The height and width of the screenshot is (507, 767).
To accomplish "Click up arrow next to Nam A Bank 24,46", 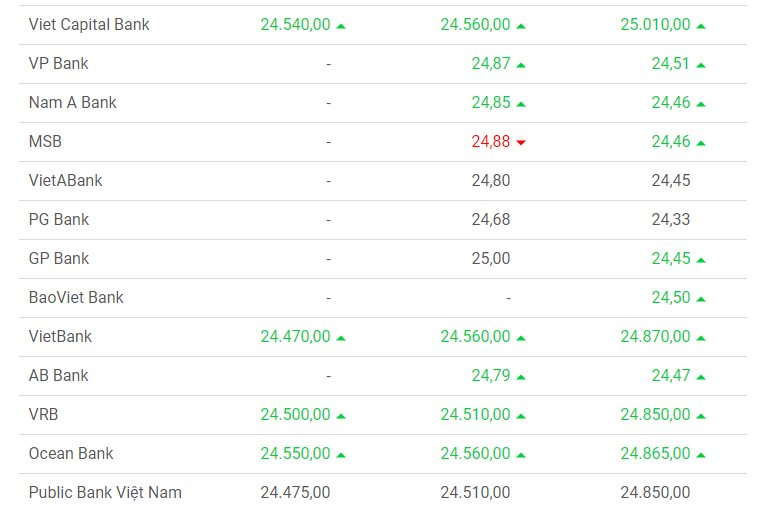I will click(701, 103).
